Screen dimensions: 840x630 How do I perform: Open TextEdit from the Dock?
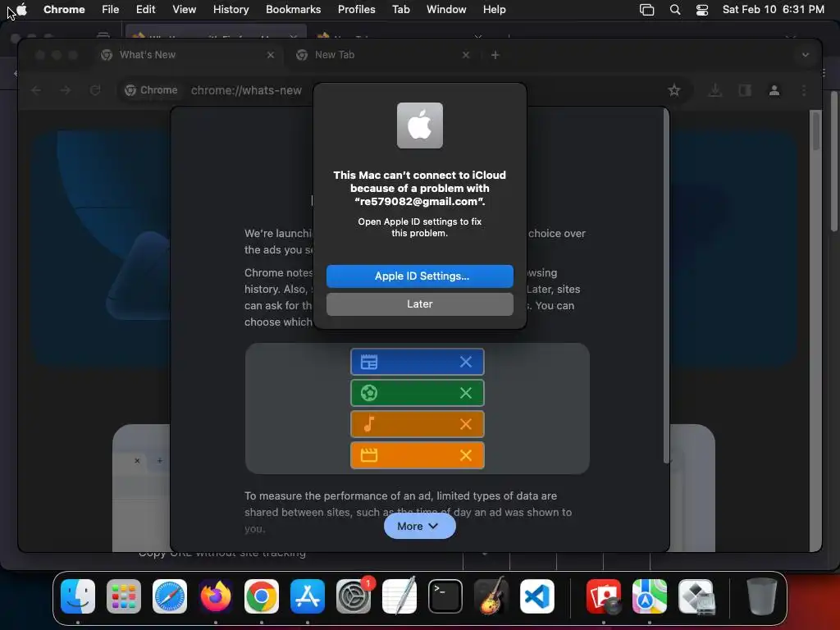tap(399, 596)
